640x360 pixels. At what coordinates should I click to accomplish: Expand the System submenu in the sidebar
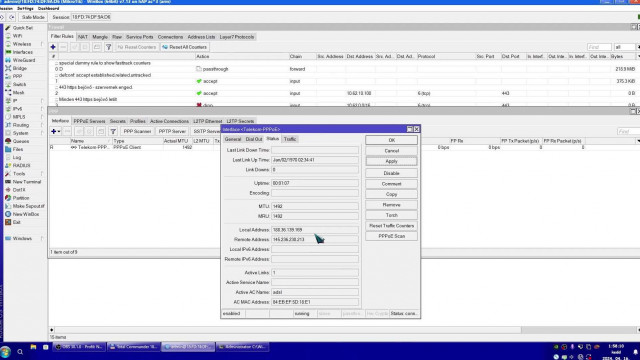click(x=42, y=133)
